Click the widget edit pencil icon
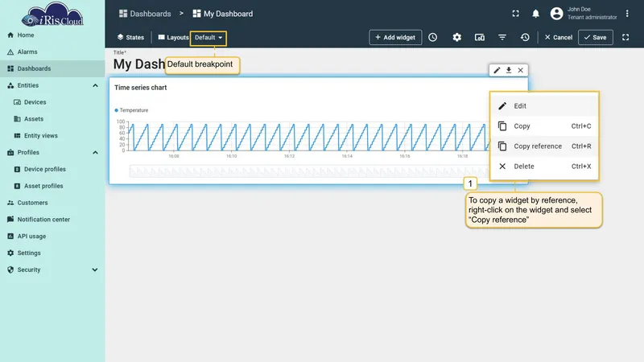644x362 pixels. tap(497, 70)
